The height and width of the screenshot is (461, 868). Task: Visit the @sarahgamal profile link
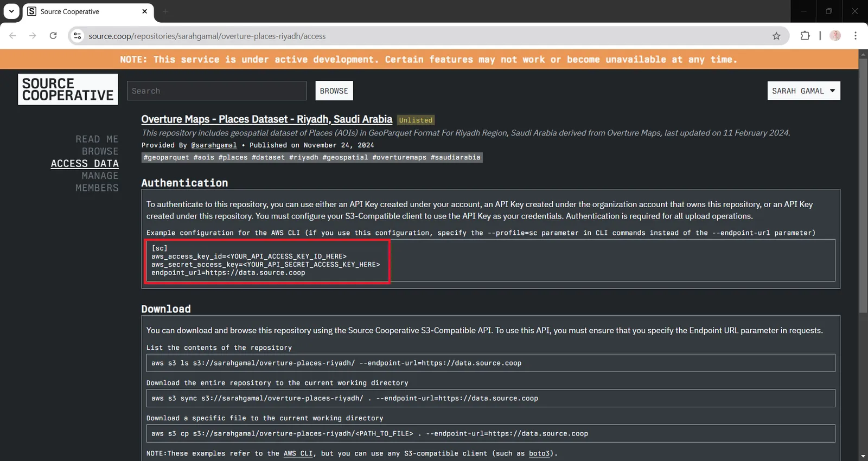click(214, 145)
